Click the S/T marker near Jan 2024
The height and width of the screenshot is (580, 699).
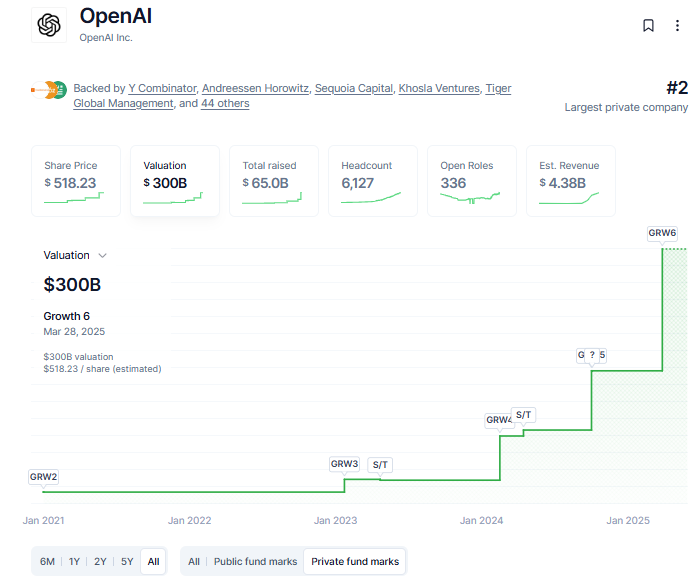[523, 415]
